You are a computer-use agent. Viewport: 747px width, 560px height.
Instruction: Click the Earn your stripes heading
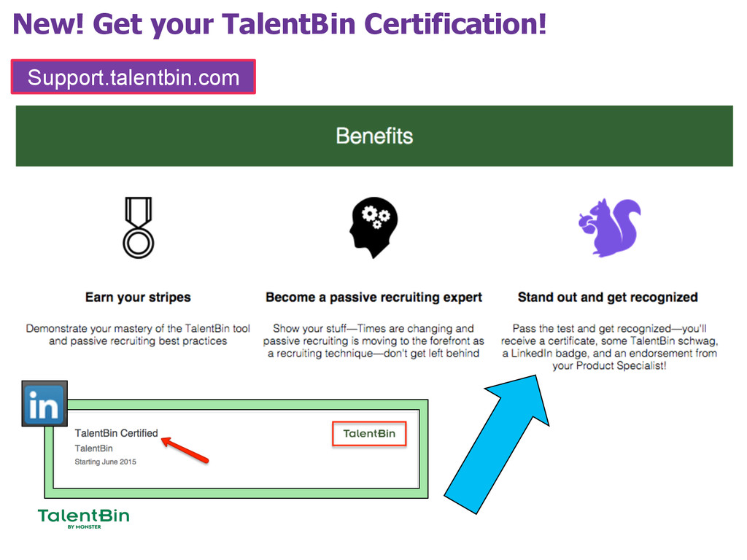[x=138, y=297]
